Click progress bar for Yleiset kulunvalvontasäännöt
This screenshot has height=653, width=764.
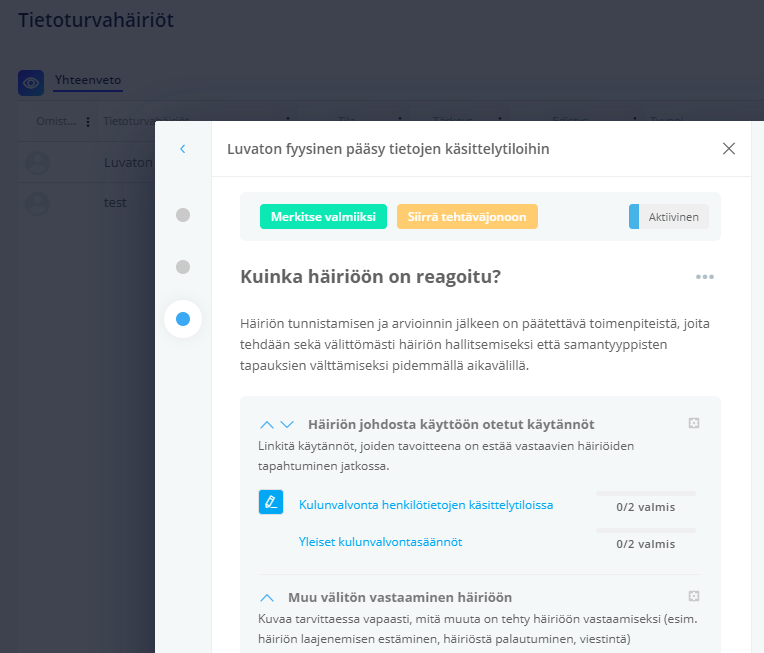[646, 530]
